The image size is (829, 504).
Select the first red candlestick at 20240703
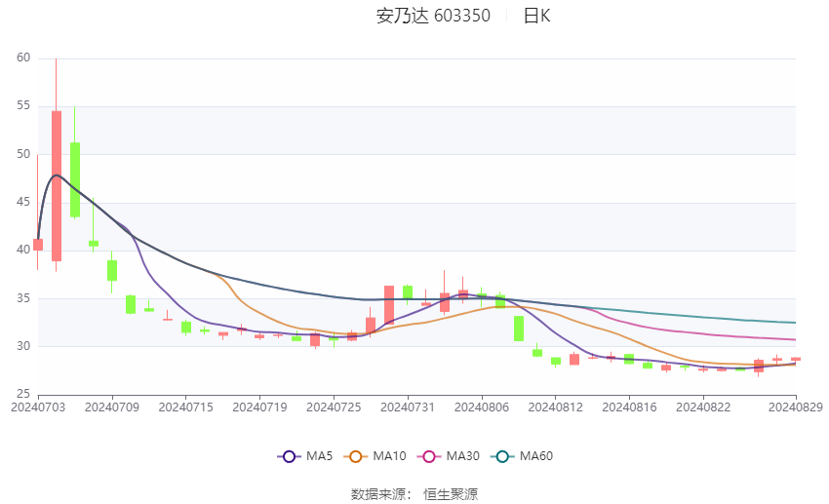[38, 245]
